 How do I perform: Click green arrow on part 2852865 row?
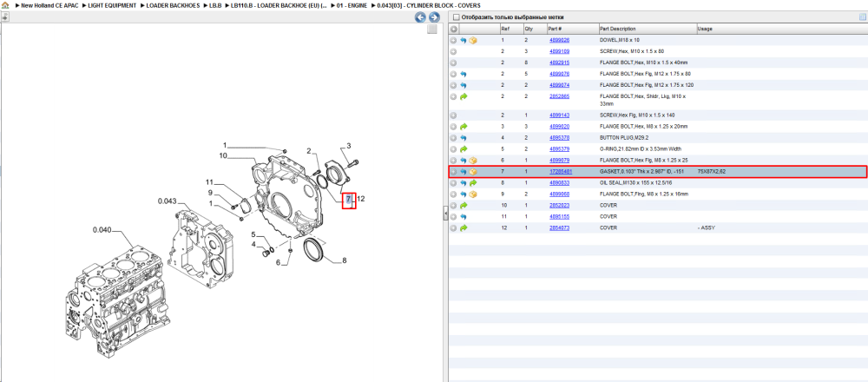click(x=464, y=96)
